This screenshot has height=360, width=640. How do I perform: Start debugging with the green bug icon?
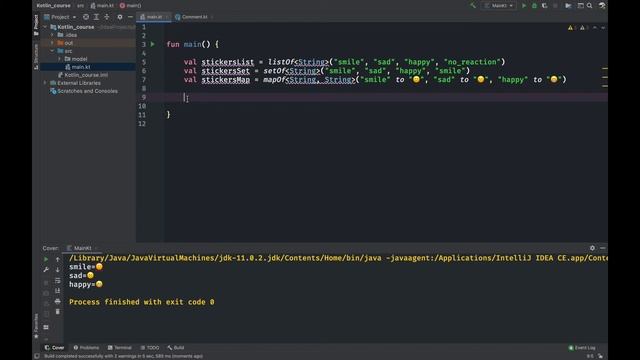(x=534, y=6)
